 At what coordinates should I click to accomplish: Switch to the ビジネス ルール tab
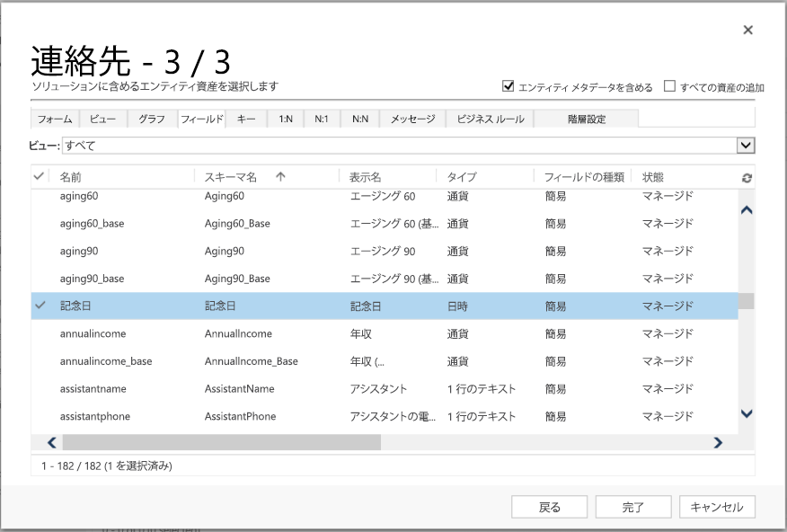tap(490, 119)
